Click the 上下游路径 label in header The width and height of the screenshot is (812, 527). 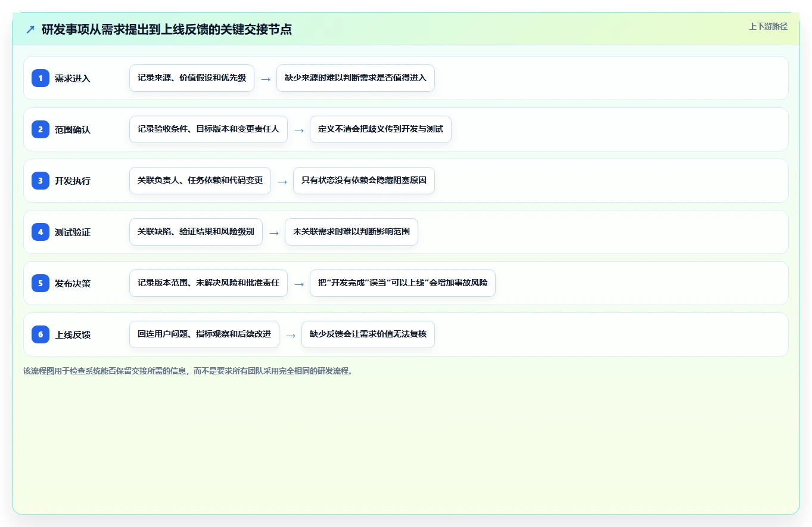(x=768, y=26)
